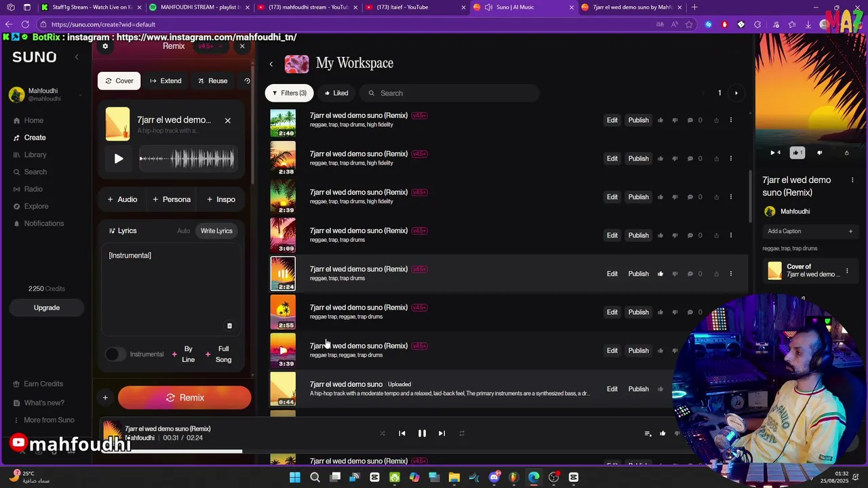Generate lyrics By Line
Image resolution: width=868 pixels, height=488 pixels.
(x=184, y=354)
